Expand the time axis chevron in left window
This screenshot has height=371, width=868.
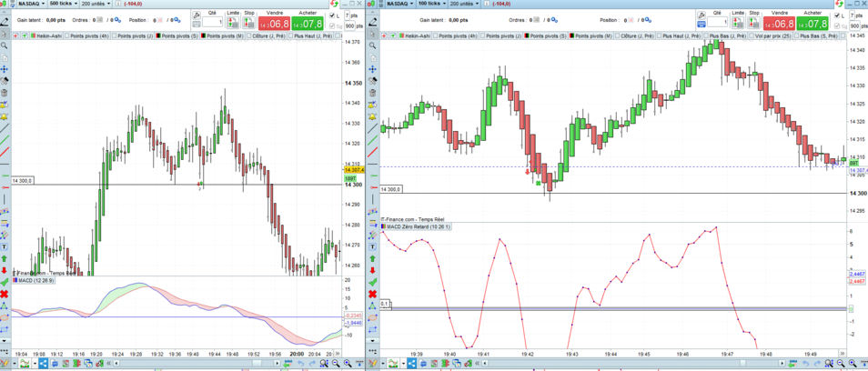point(339,354)
